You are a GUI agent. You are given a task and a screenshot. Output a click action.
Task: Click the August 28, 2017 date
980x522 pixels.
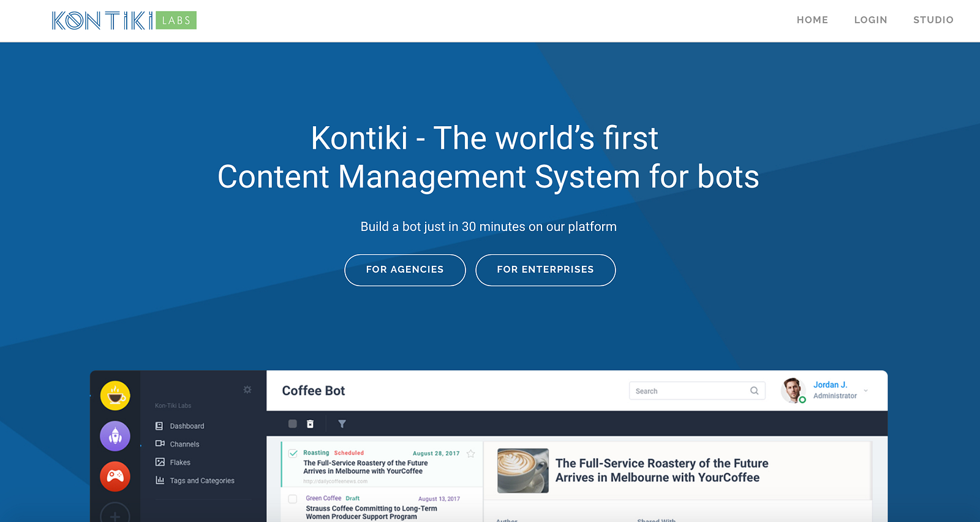(436, 453)
